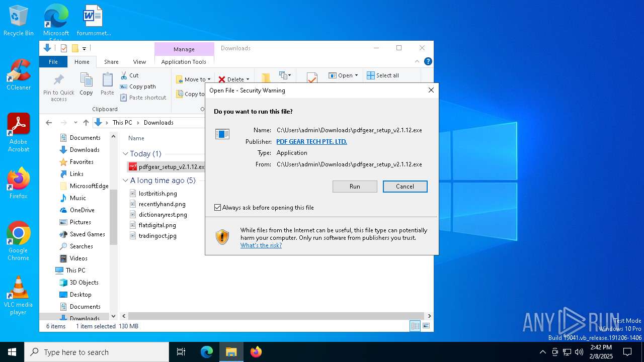Select pdfgear_setup_v2.1.12.exe in file list
The width and height of the screenshot is (644, 362).
coord(167,167)
